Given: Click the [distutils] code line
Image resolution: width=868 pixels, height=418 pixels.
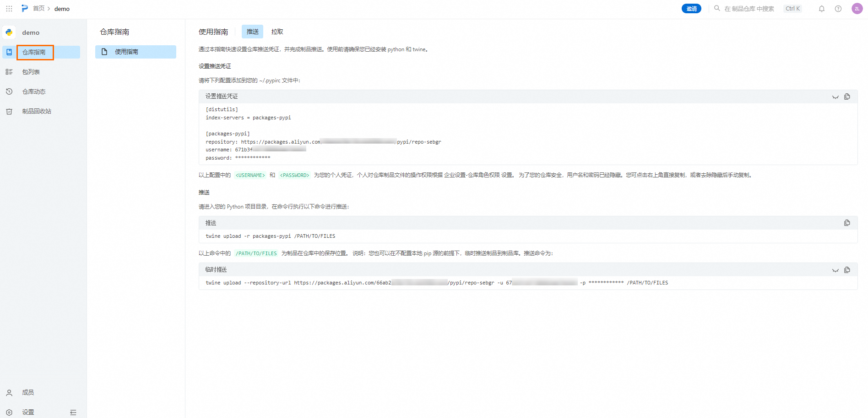Looking at the screenshot, I should [x=222, y=109].
